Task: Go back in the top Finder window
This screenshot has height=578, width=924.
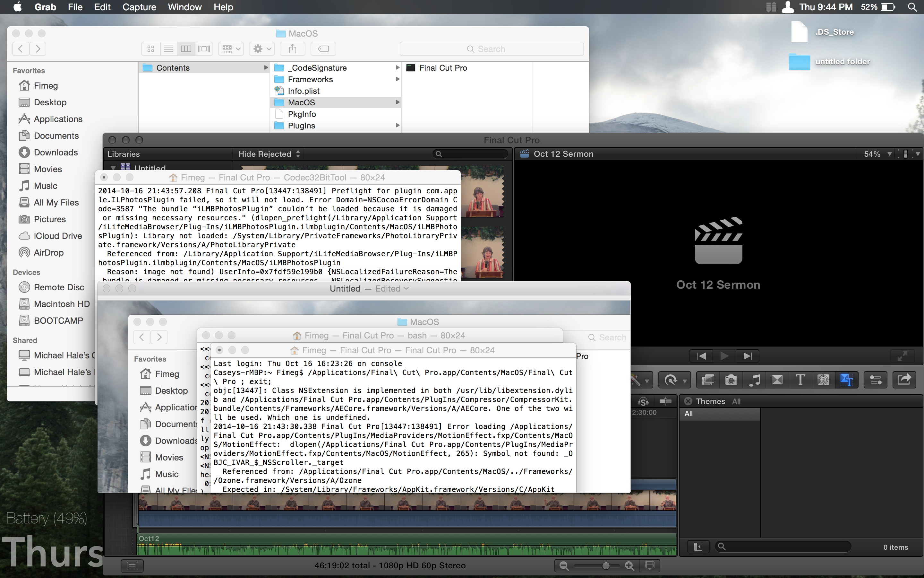Action: (x=21, y=49)
